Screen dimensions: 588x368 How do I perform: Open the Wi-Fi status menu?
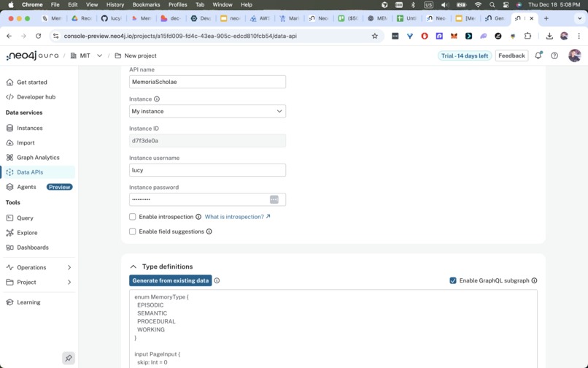pyautogui.click(x=478, y=4)
